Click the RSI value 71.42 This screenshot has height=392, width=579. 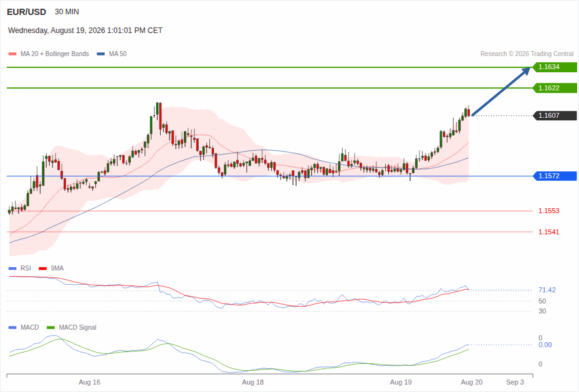(x=547, y=290)
